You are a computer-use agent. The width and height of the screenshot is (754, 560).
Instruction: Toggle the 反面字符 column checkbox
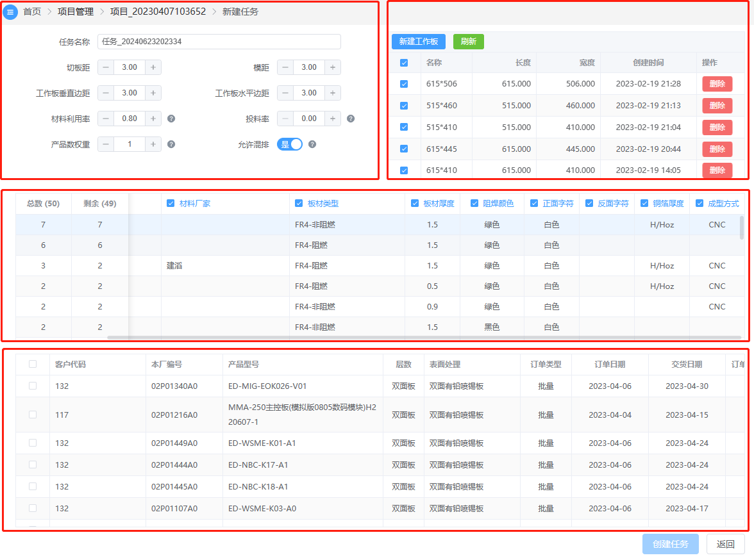(589, 203)
